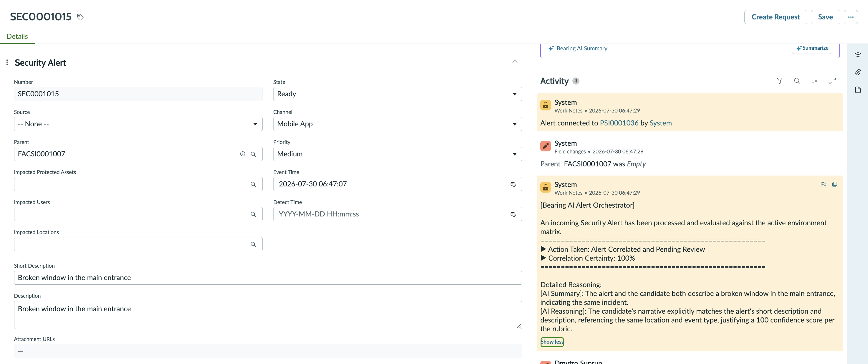
Task: Open the Channel dropdown showing Mobile App
Action: [x=397, y=124]
